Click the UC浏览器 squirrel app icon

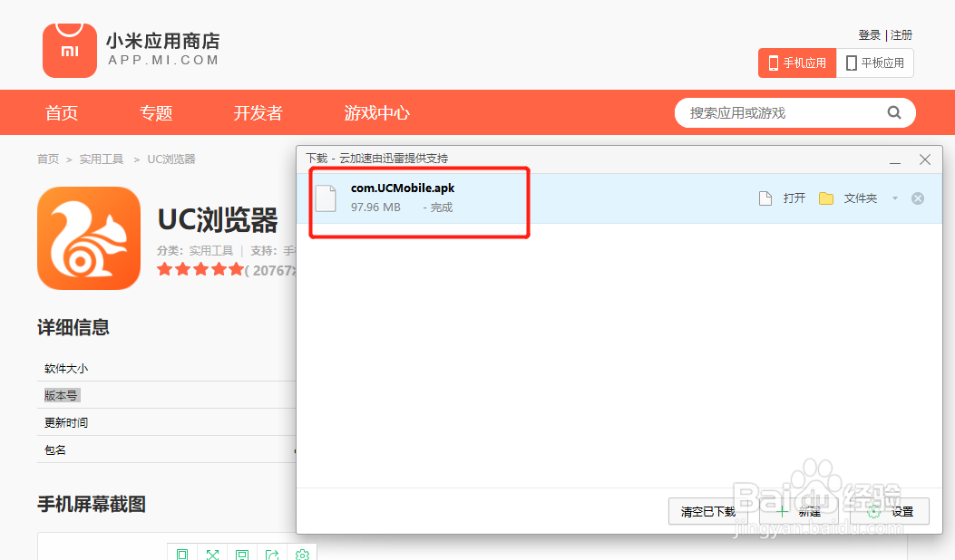(88, 238)
